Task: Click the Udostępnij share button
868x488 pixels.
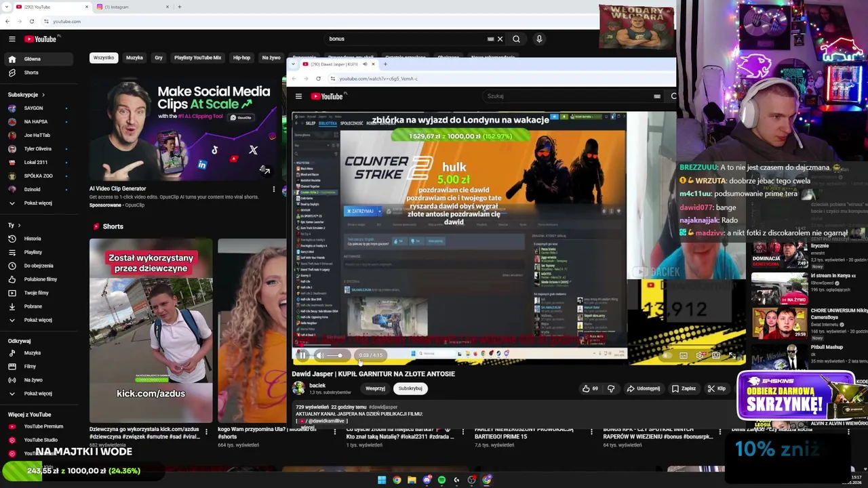Action: tap(643, 389)
